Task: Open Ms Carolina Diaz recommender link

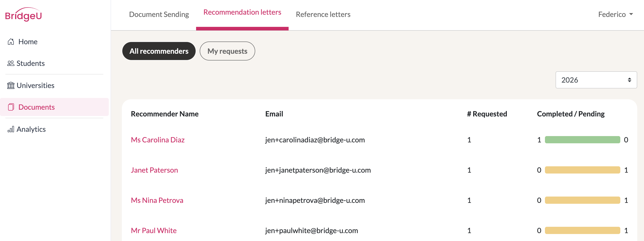Action: point(158,140)
